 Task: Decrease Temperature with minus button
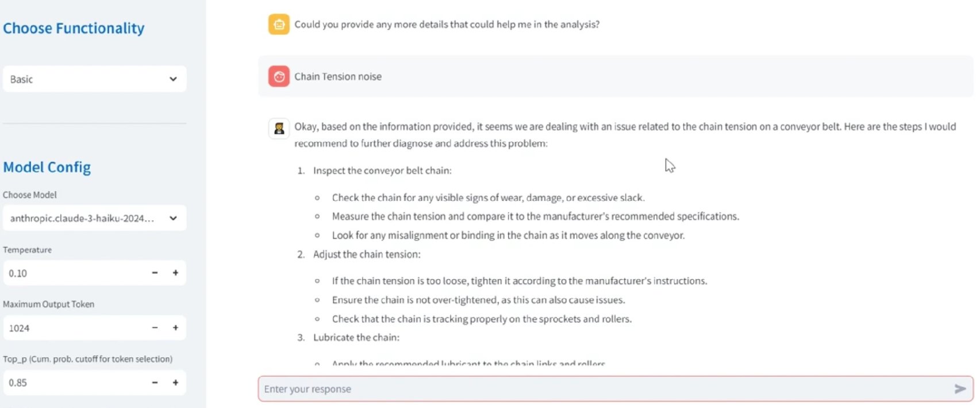[x=155, y=273]
